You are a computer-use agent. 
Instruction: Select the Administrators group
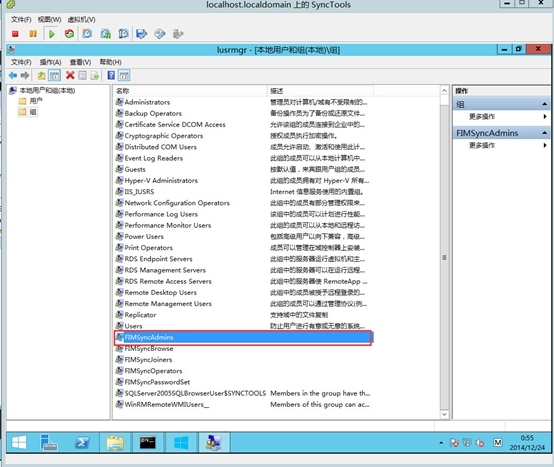click(147, 102)
